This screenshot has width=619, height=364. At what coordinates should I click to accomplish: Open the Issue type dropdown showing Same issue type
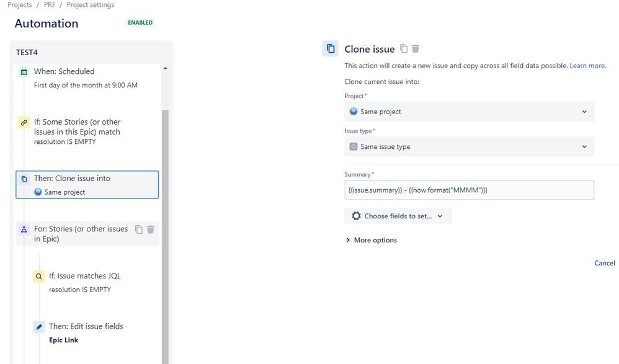pyautogui.click(x=469, y=146)
